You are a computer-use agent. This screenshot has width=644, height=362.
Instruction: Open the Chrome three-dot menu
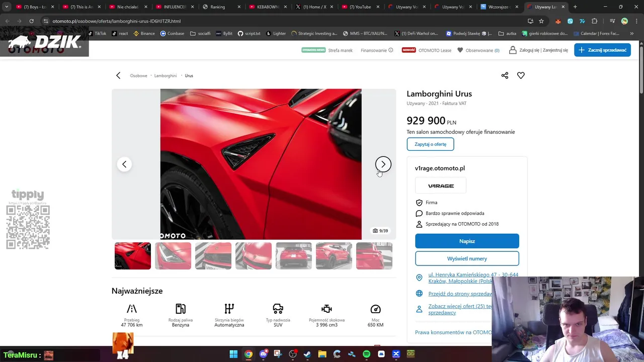pyautogui.click(x=636, y=21)
